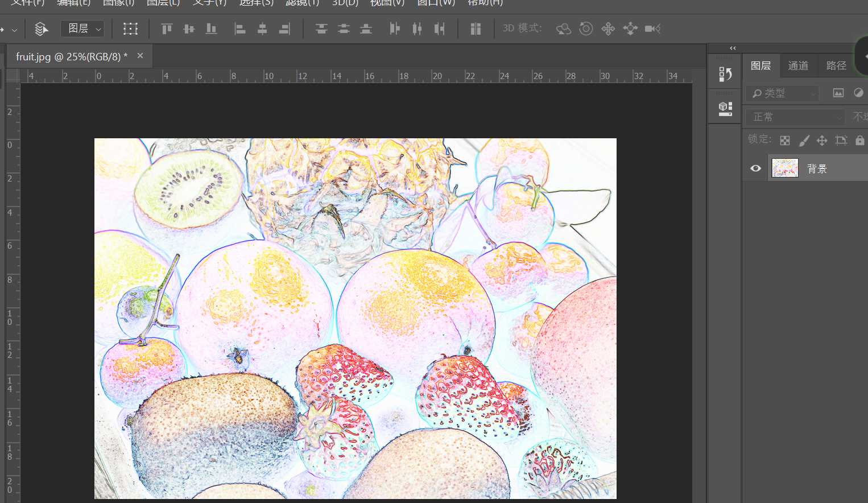The height and width of the screenshot is (503, 868).
Task: Open tool preset picker chevron
Action: 14,29
